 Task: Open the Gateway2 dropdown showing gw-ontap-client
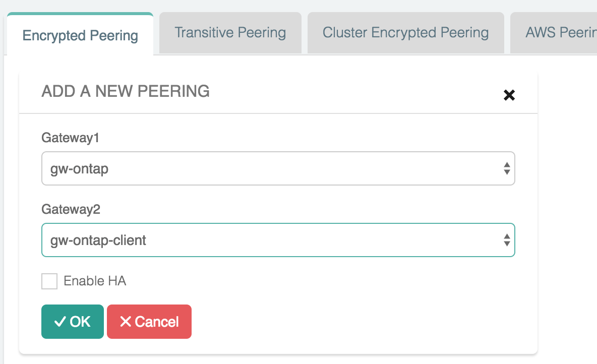point(277,240)
